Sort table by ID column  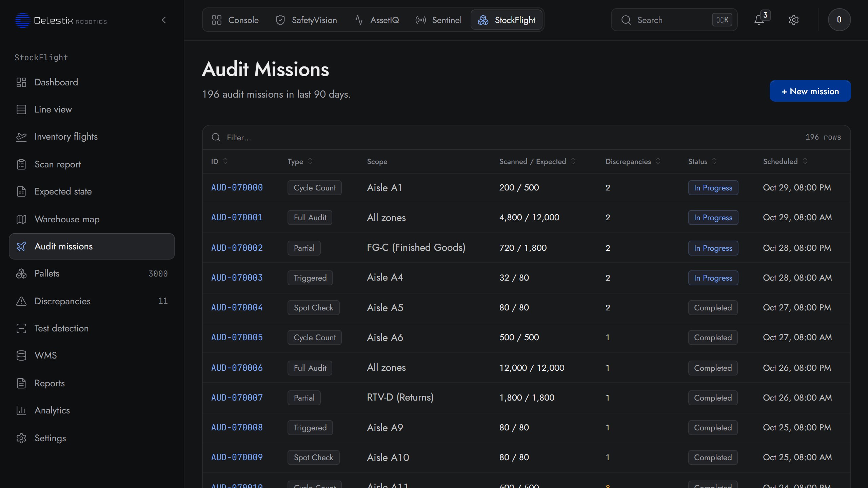point(219,161)
